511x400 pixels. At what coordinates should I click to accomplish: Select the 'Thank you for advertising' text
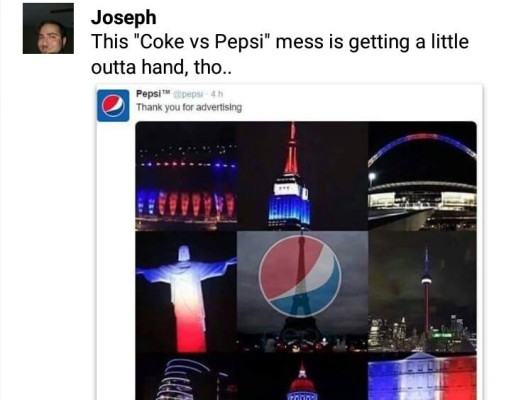(x=189, y=107)
